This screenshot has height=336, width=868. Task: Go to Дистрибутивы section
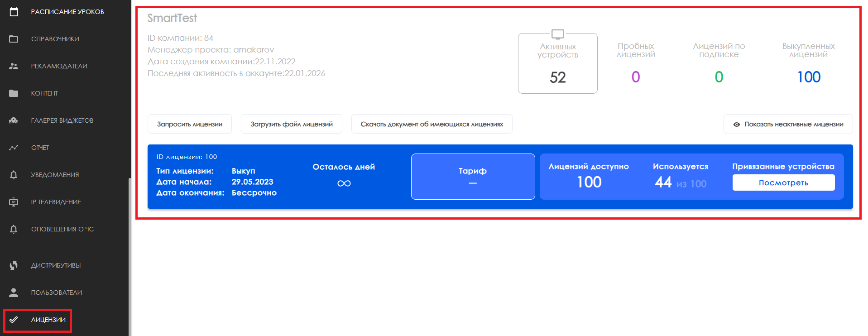pyautogui.click(x=56, y=265)
